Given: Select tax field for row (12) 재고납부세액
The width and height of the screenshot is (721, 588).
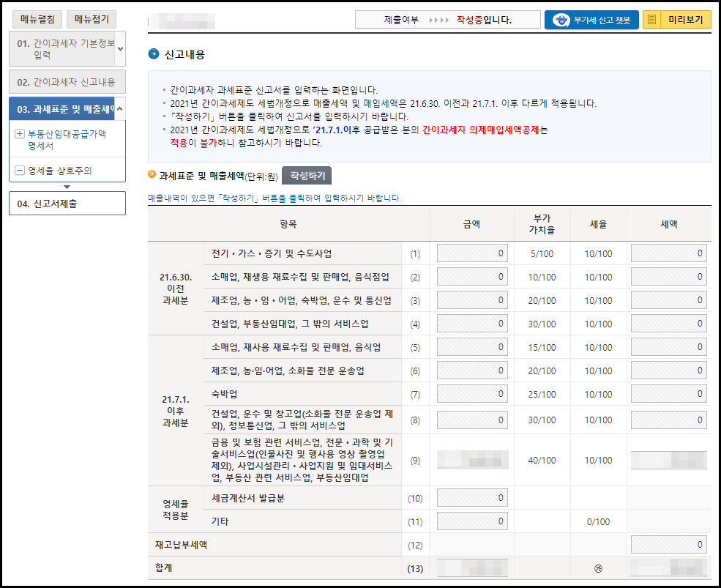Looking at the screenshot, I should point(669,545).
